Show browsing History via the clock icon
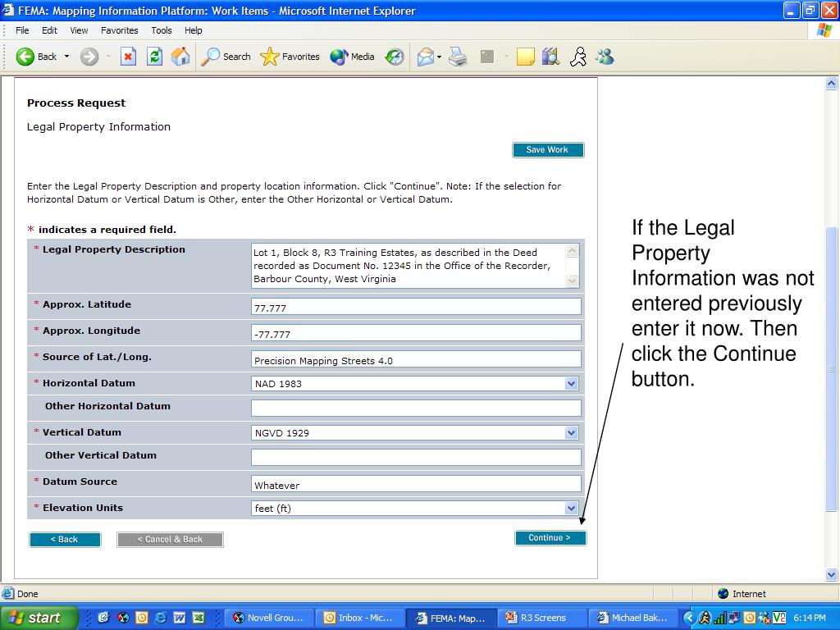This screenshot has height=630, width=840. pos(395,57)
